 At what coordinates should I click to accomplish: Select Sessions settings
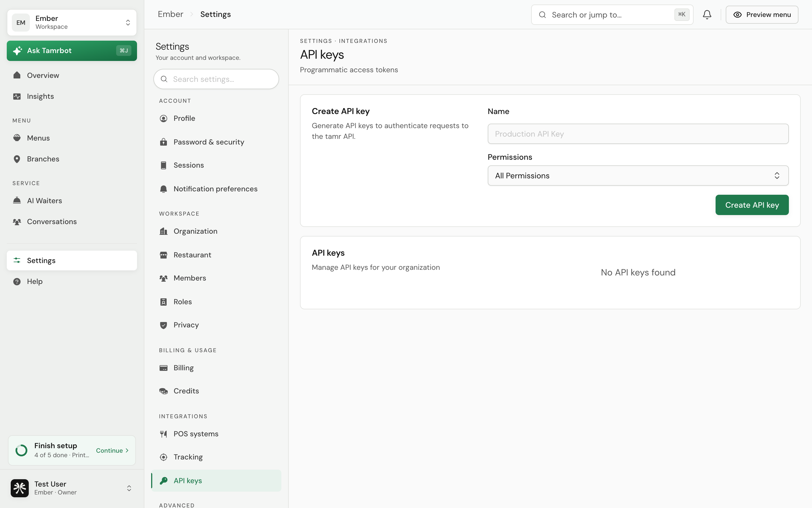click(x=216, y=165)
